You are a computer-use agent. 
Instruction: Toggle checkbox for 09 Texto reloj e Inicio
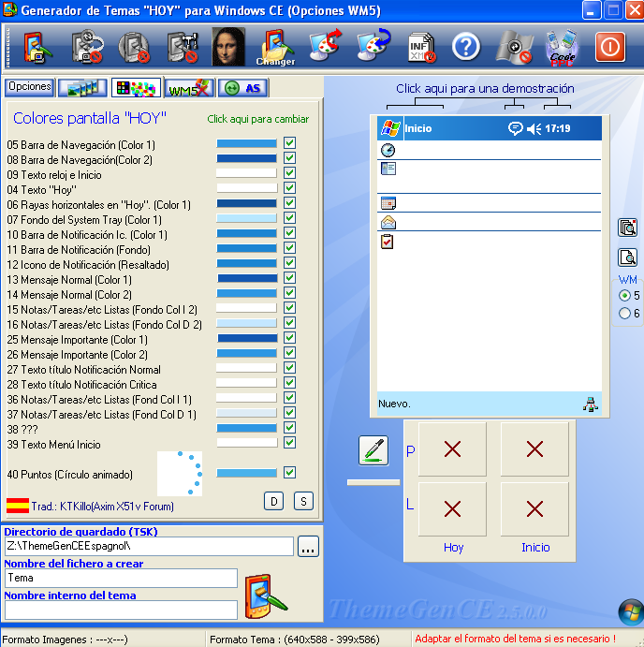point(289,173)
